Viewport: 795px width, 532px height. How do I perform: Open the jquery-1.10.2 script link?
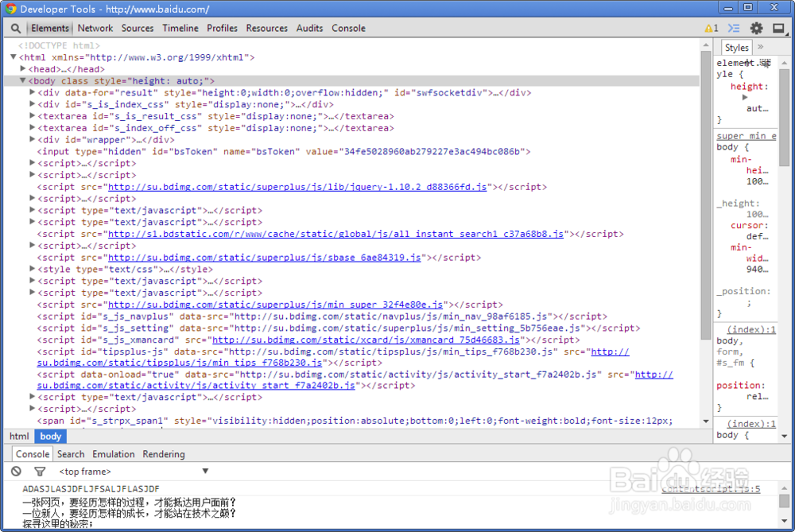[297, 187]
